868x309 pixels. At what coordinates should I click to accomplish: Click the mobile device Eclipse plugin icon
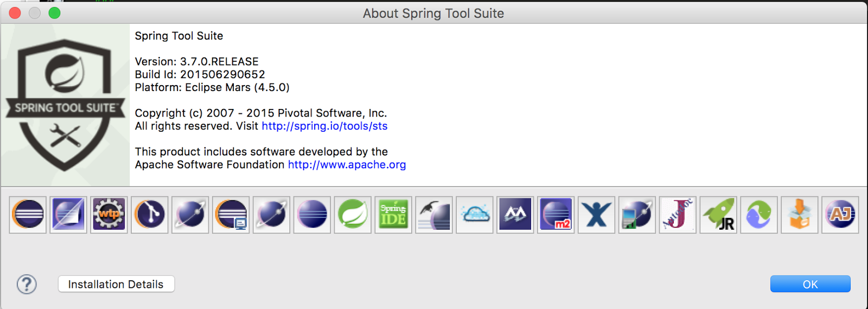pos(637,215)
